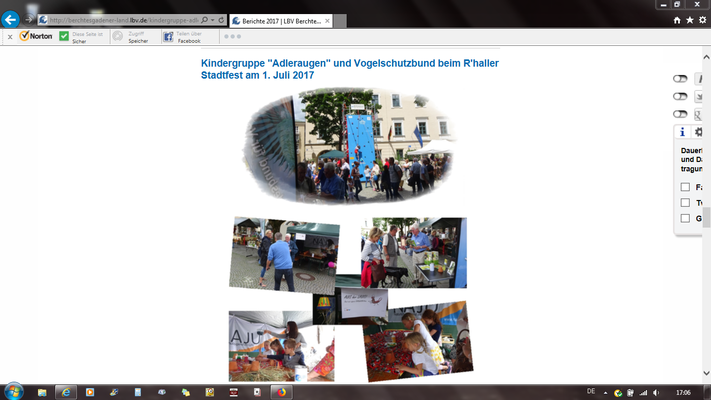Open photo of girl at red craft table
This screenshot has height=400, width=711.
tap(418, 341)
